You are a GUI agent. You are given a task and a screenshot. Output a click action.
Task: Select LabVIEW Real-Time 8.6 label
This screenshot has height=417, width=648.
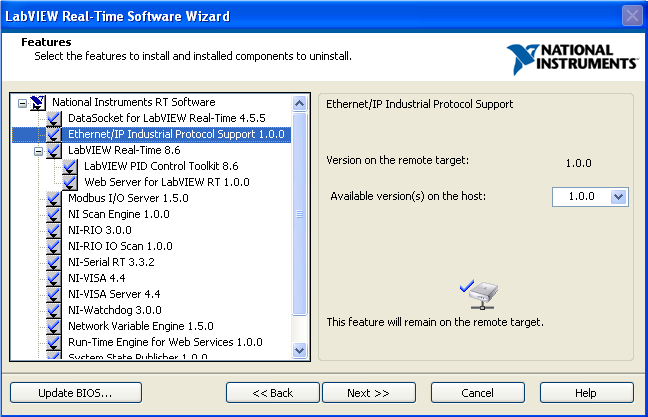point(124,150)
